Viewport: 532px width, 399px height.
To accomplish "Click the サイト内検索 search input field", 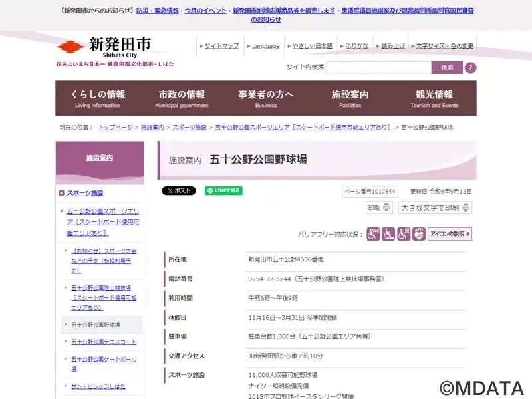I will (378, 68).
